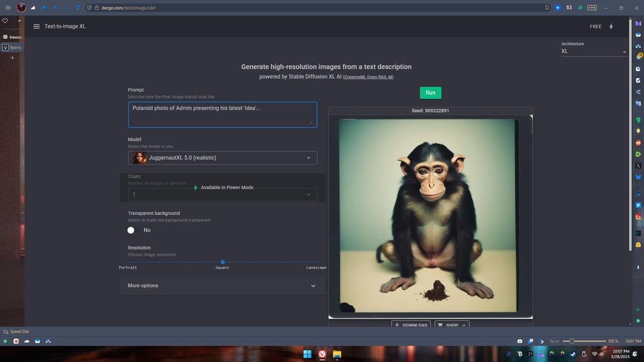The height and width of the screenshot is (362, 644).
Task: Click the Power Mode lightning bolt icon
Action: tap(611, 26)
